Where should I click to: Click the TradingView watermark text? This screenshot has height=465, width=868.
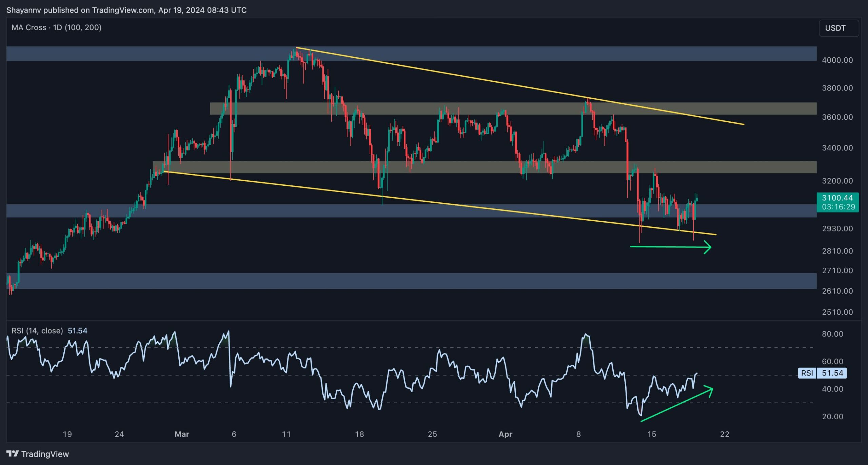click(x=45, y=454)
